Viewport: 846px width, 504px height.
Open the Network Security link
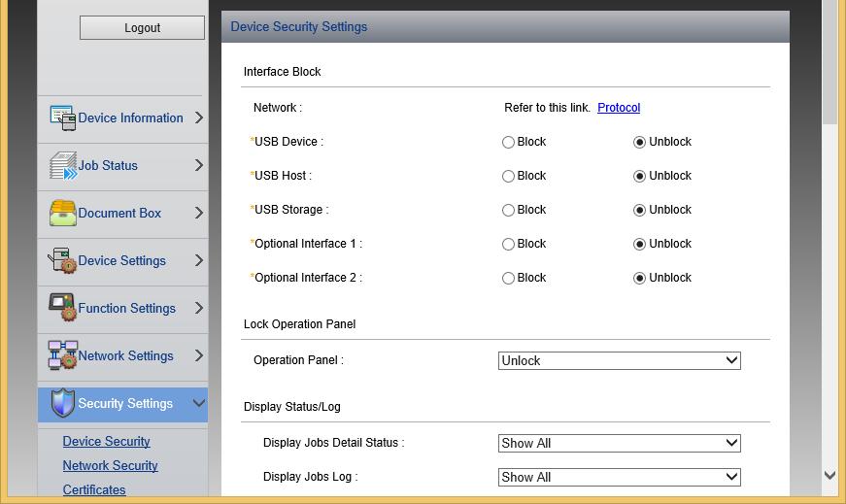(110, 465)
